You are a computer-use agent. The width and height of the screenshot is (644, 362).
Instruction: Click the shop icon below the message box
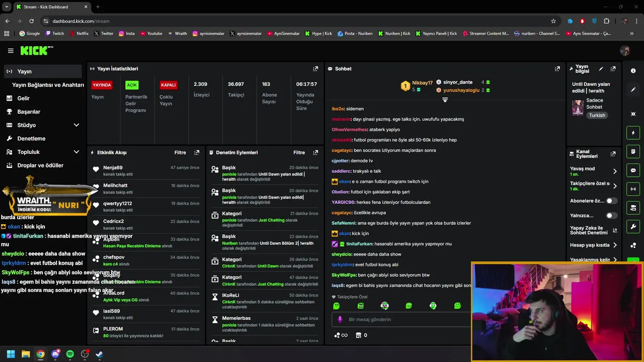358,335
